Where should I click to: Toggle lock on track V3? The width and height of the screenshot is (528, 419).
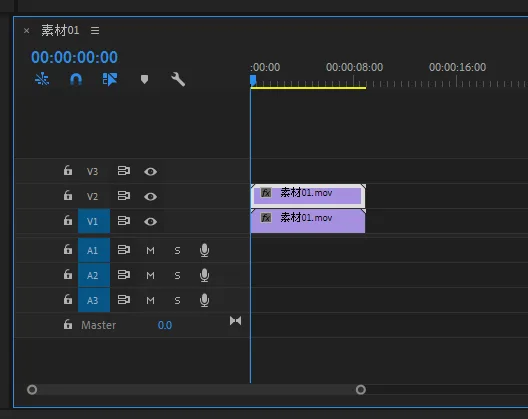pyautogui.click(x=68, y=170)
